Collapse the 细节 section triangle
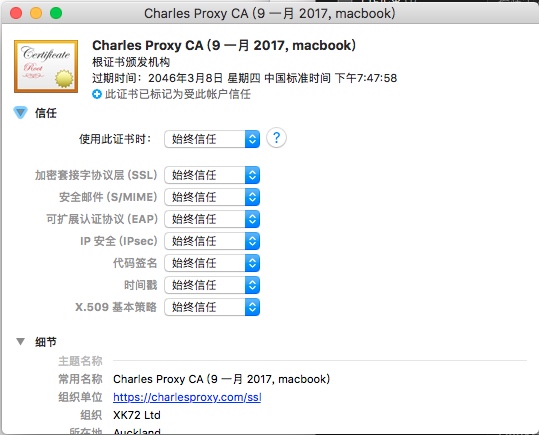Viewport: 539px width, 435px height. [20, 341]
